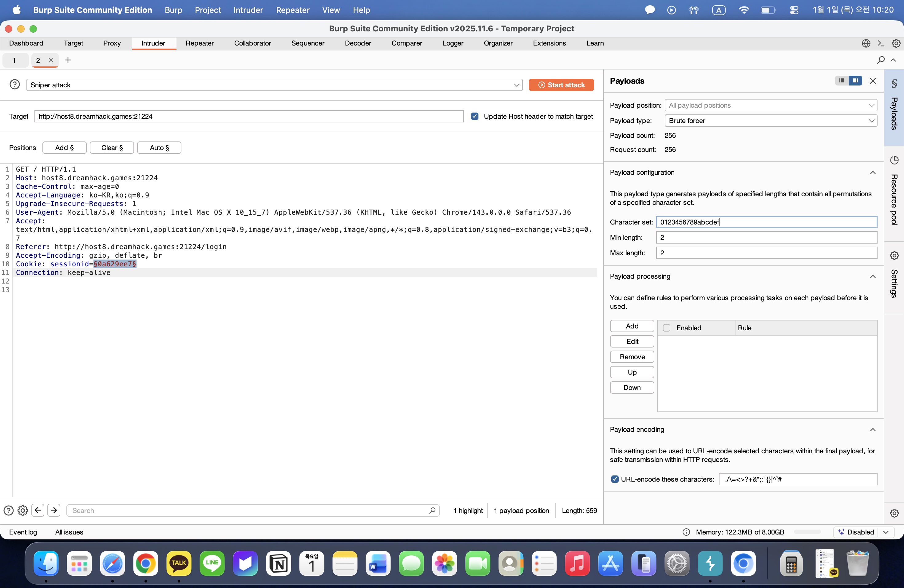Click the attack type help question mark icon
Viewport: 904px width, 588px height.
(x=14, y=84)
